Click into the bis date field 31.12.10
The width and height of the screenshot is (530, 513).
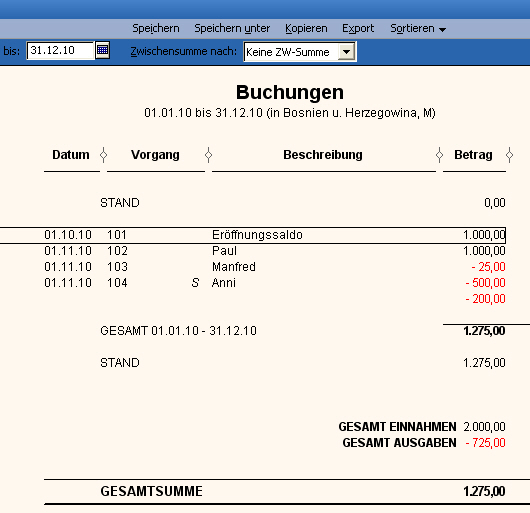click(60, 50)
